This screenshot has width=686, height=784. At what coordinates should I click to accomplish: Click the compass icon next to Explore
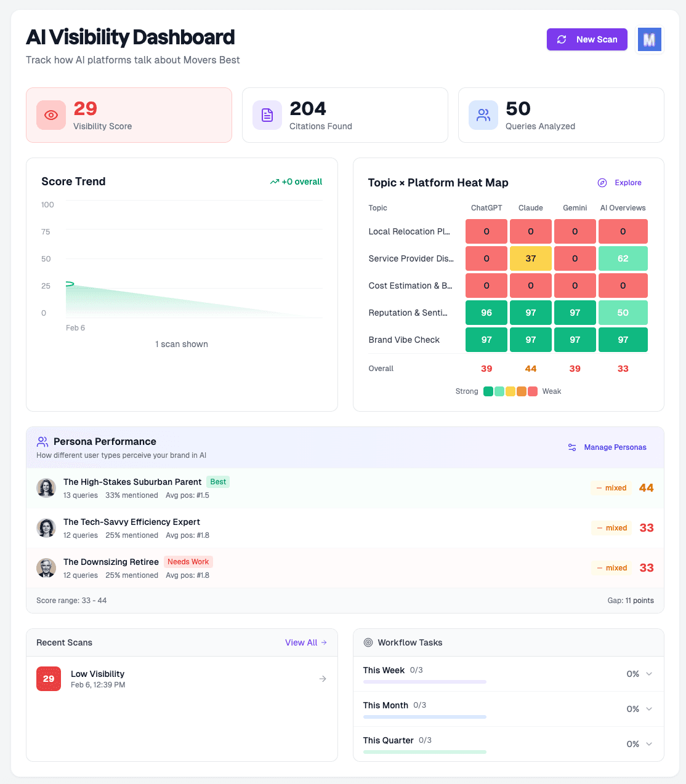(602, 183)
